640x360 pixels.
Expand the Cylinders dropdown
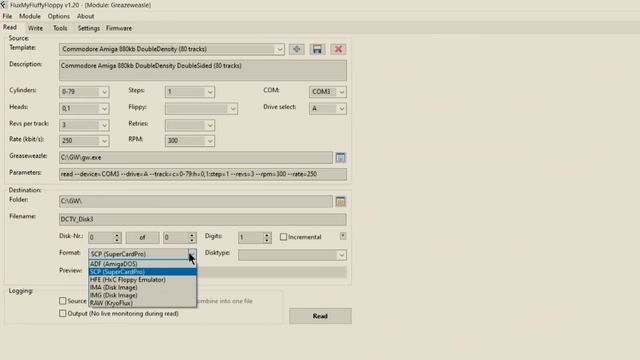click(x=104, y=92)
